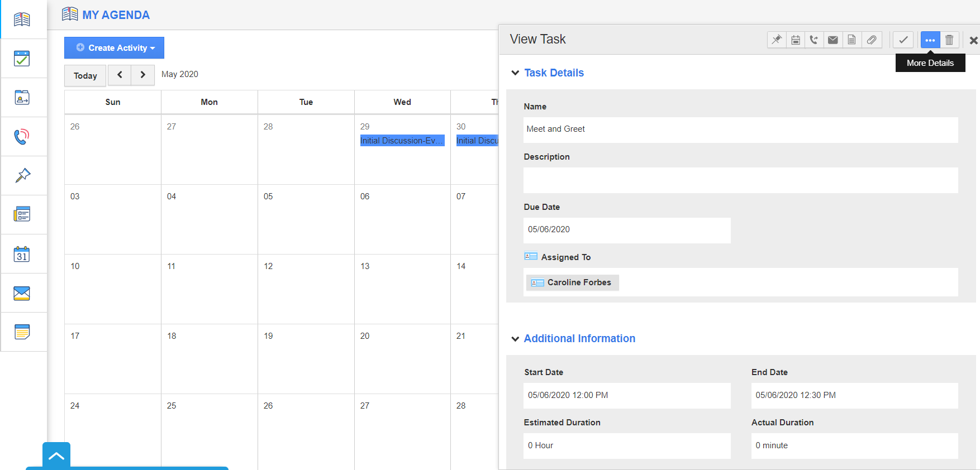Screen dimensions: 980x470
Task: Mark task complete with the checkmark button
Action: click(x=903, y=40)
